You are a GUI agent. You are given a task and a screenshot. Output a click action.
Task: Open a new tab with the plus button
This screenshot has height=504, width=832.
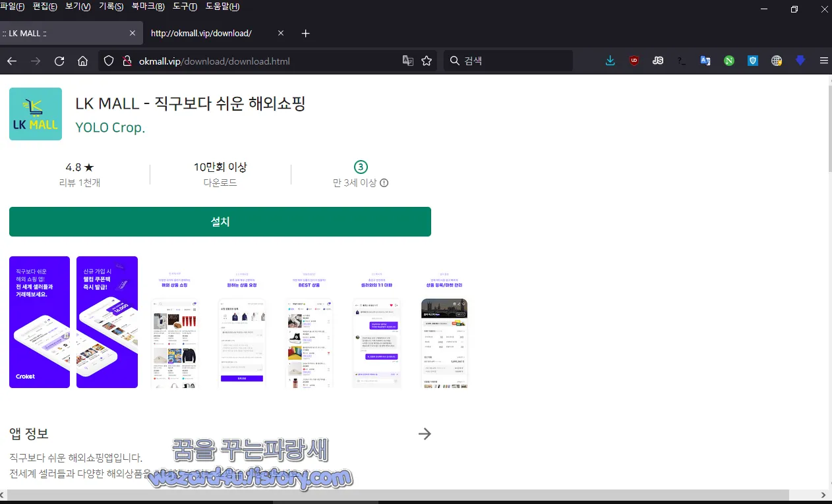click(x=305, y=33)
